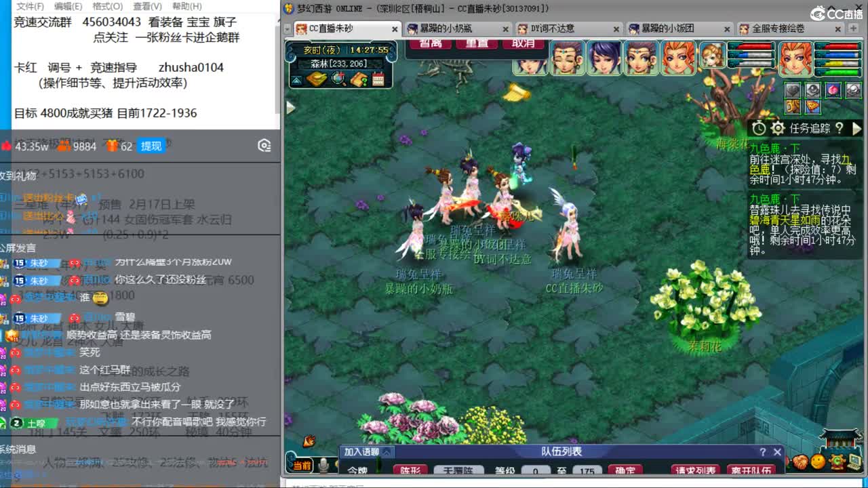Select the blue-haired teammate portrait
This screenshot has width=868, height=488.
604,57
